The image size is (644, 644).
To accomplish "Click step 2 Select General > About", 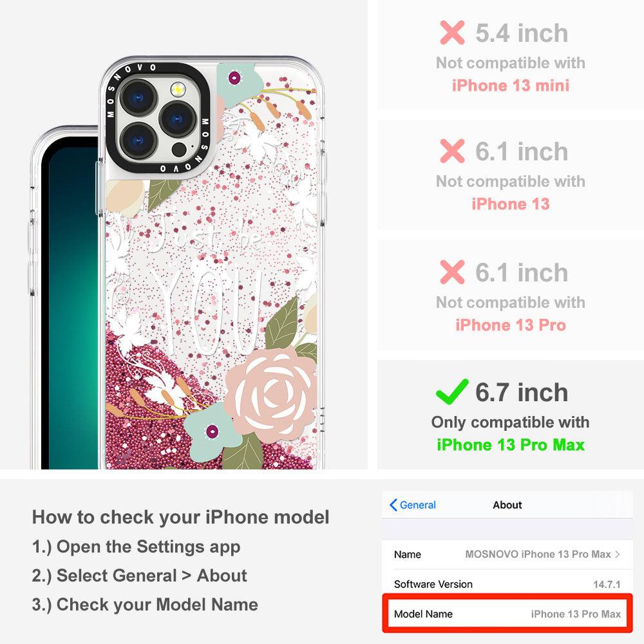I will coord(140,575).
